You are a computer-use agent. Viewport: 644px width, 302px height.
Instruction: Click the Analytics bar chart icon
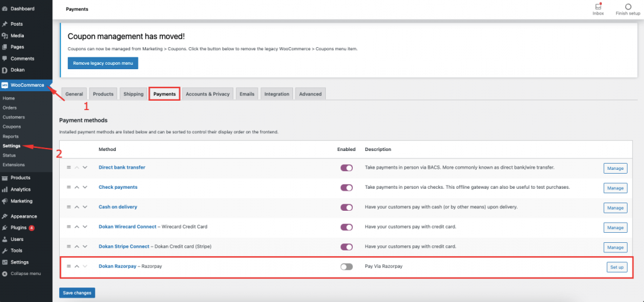pos(4,189)
